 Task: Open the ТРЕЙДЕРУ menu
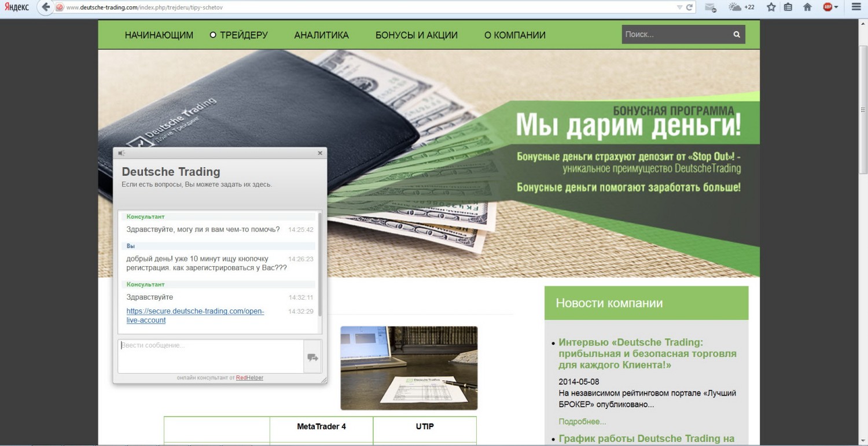244,35
